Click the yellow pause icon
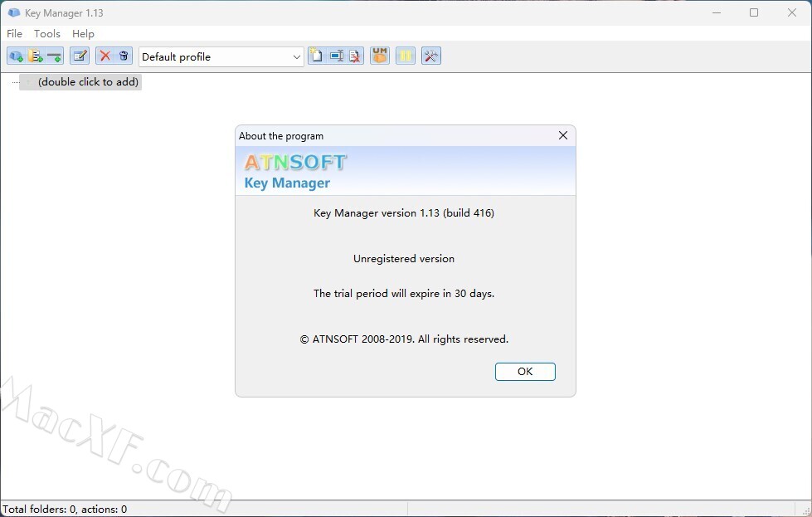812x517 pixels. click(x=406, y=56)
